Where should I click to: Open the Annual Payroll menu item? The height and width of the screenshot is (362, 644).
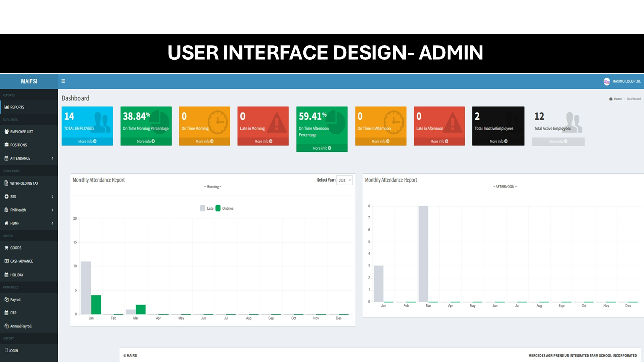21,326
